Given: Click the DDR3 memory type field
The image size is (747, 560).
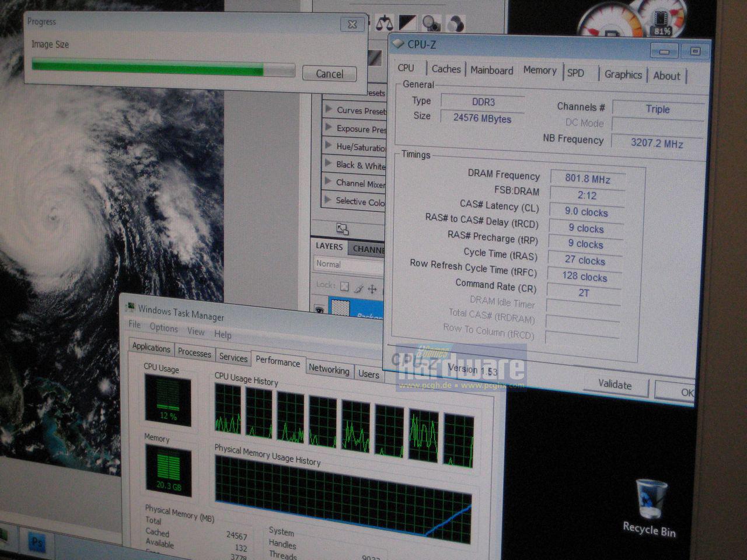Looking at the screenshot, I should [x=483, y=101].
